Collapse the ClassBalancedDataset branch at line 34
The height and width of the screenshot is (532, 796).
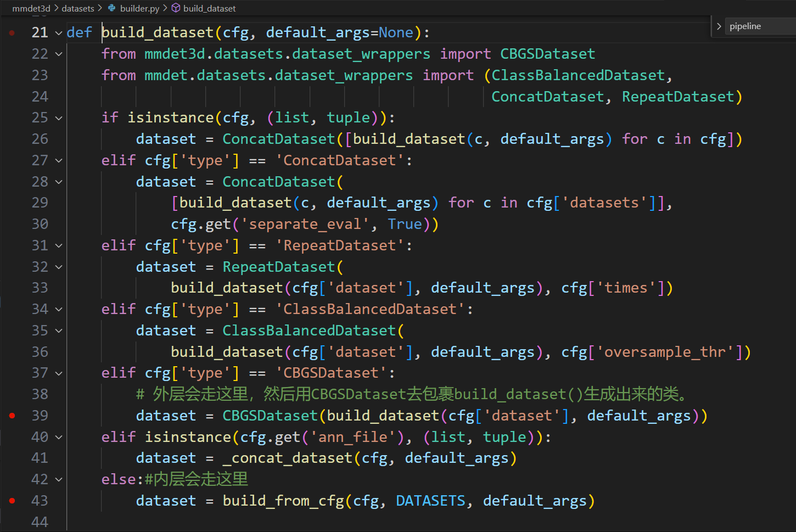[59, 310]
